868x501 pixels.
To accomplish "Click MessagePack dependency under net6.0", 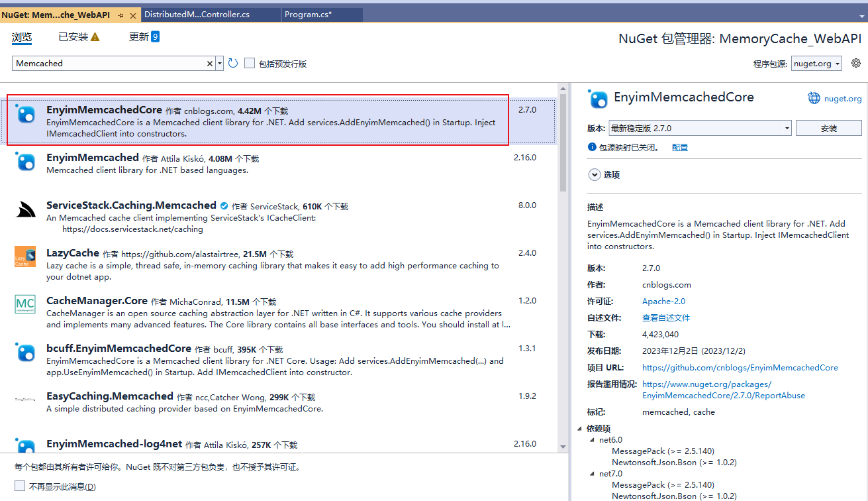I will pos(663,451).
